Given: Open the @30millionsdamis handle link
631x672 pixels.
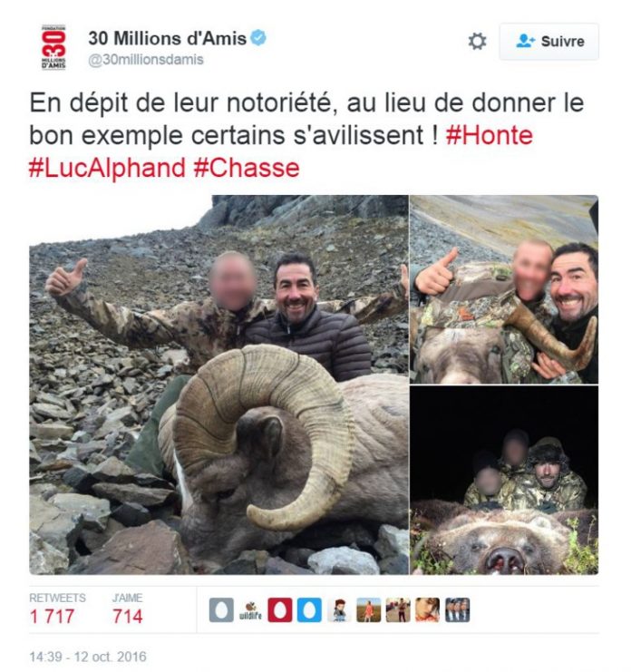Looking at the screenshot, I should click(146, 60).
